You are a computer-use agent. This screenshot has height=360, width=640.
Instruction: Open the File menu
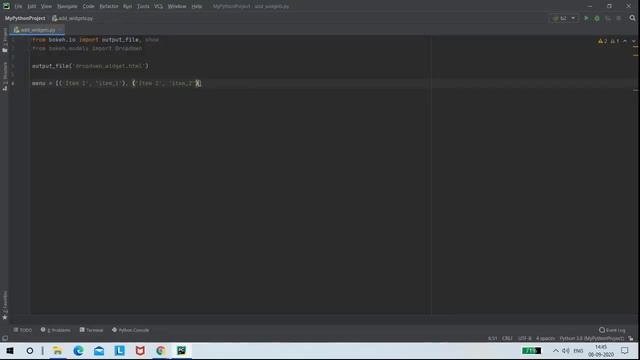click(18, 7)
